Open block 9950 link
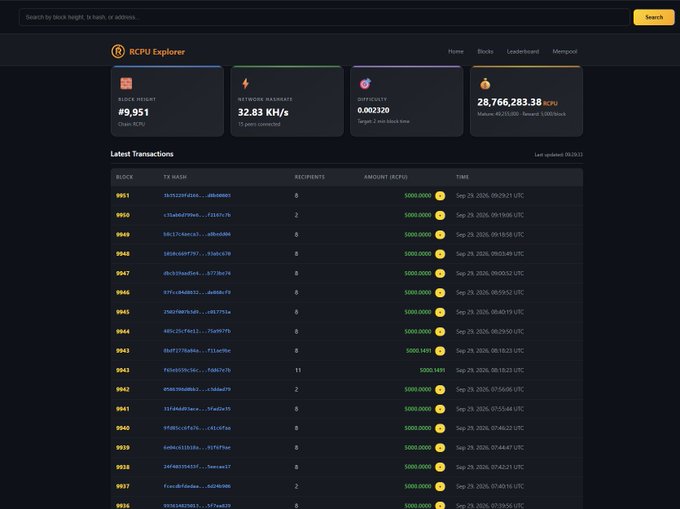This screenshot has height=509, width=680. click(x=123, y=215)
